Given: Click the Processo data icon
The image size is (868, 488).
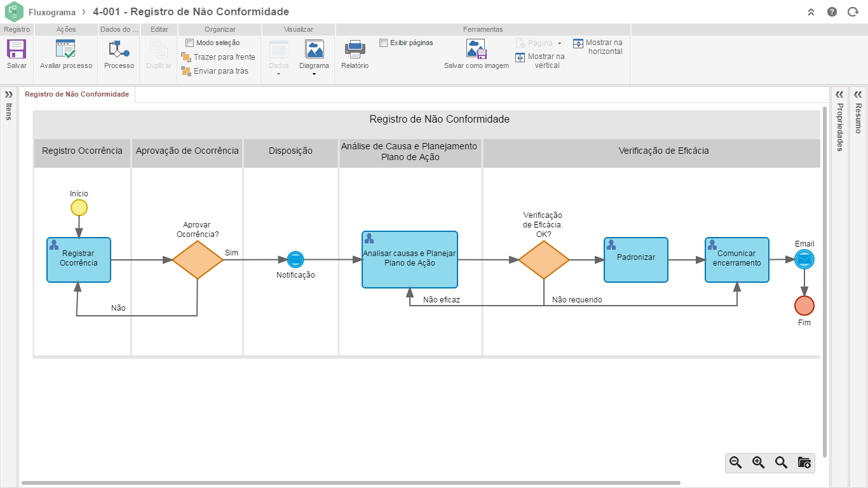Looking at the screenshot, I should point(119,50).
